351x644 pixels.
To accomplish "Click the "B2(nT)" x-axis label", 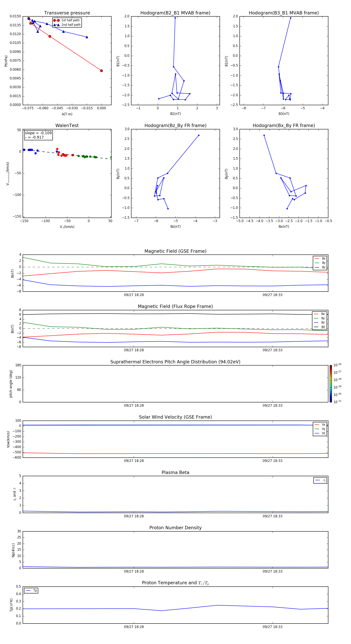I will (x=175, y=114).
